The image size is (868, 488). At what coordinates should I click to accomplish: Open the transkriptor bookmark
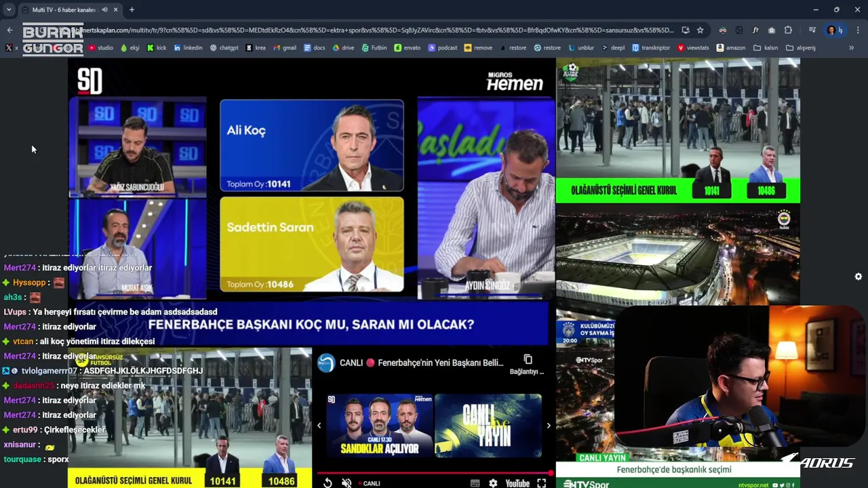point(651,47)
